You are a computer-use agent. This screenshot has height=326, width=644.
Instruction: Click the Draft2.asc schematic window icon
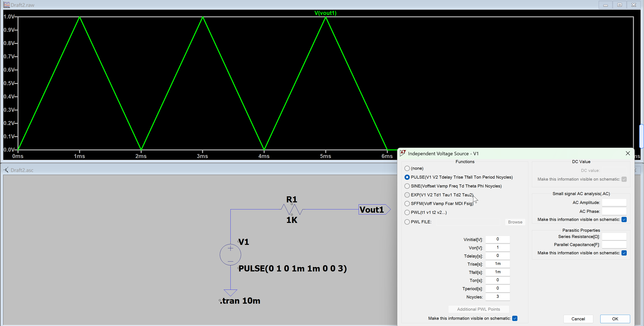tap(6, 170)
